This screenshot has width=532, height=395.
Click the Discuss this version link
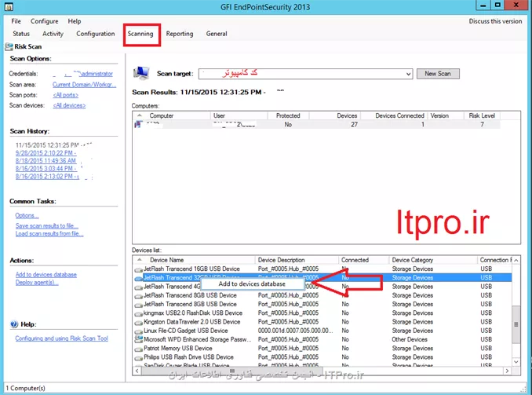click(x=495, y=21)
